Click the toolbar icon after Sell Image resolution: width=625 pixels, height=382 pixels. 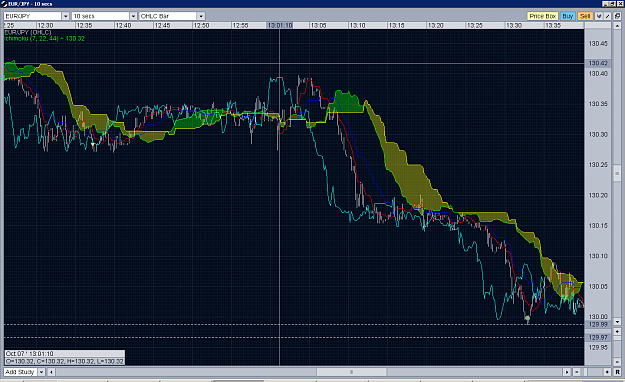599,16
